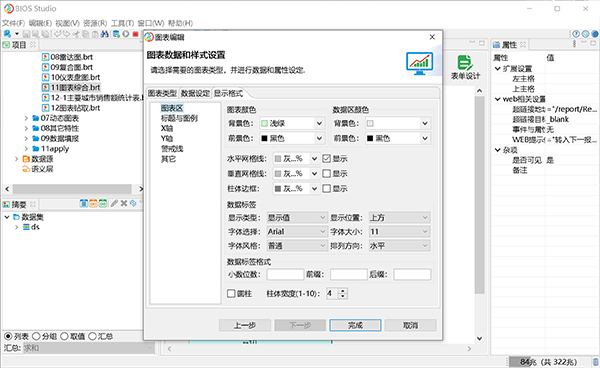Open the 图表颜色 前景色 dropdown showing 黑色
The width and height of the screenshot is (600, 368).
click(x=292, y=138)
